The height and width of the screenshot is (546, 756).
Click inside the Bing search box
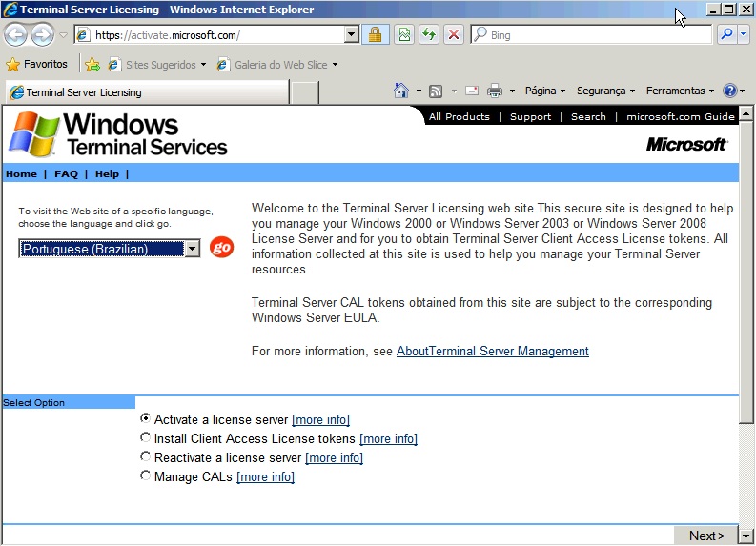[x=591, y=35]
